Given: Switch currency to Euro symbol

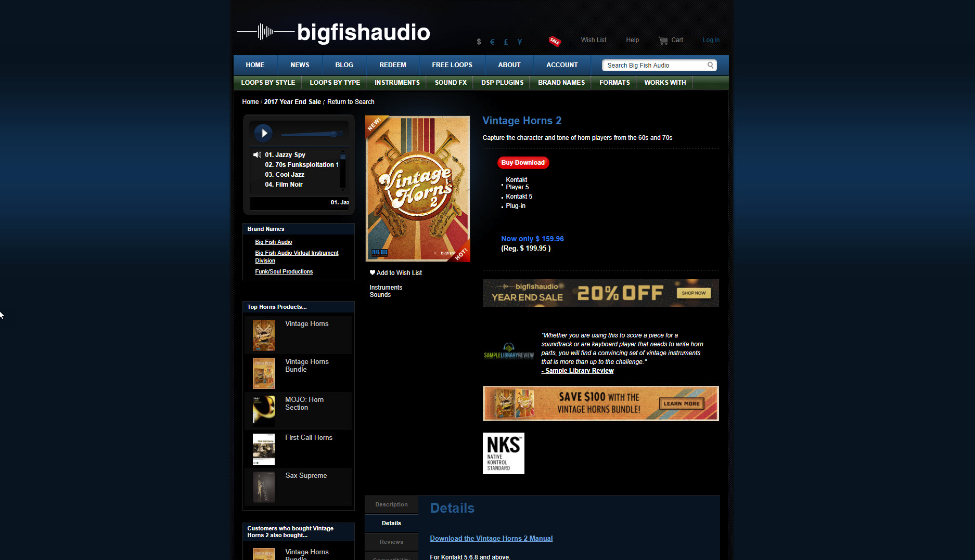Looking at the screenshot, I should click(x=492, y=42).
